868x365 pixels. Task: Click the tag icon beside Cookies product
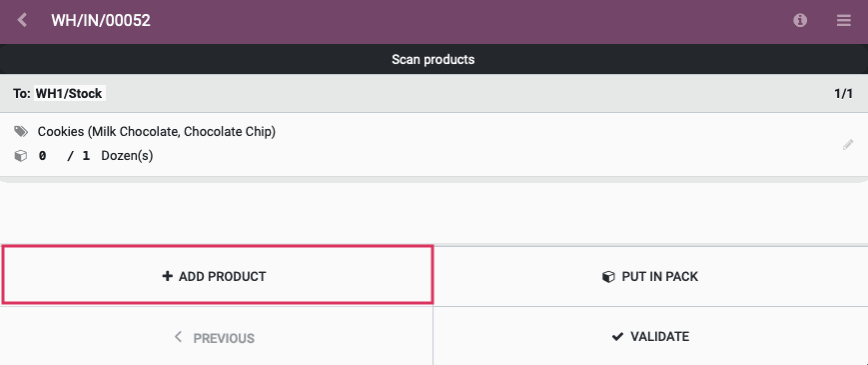(21, 132)
